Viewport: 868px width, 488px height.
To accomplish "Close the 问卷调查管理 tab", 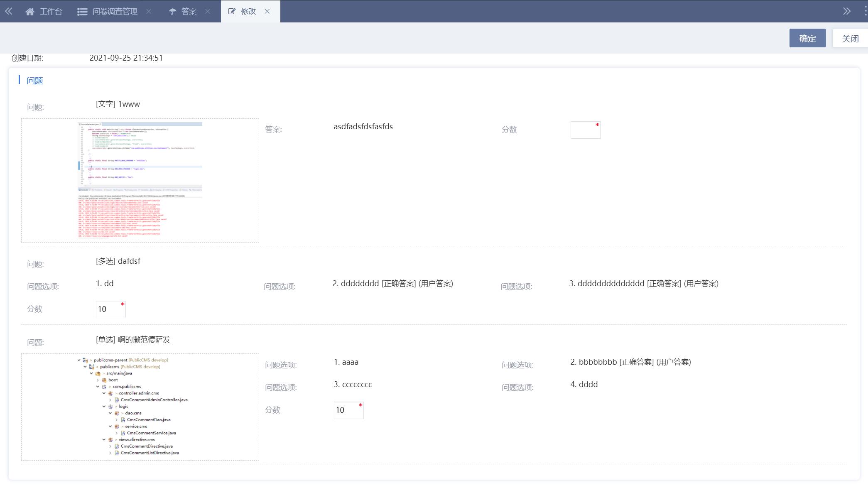I will (x=149, y=12).
